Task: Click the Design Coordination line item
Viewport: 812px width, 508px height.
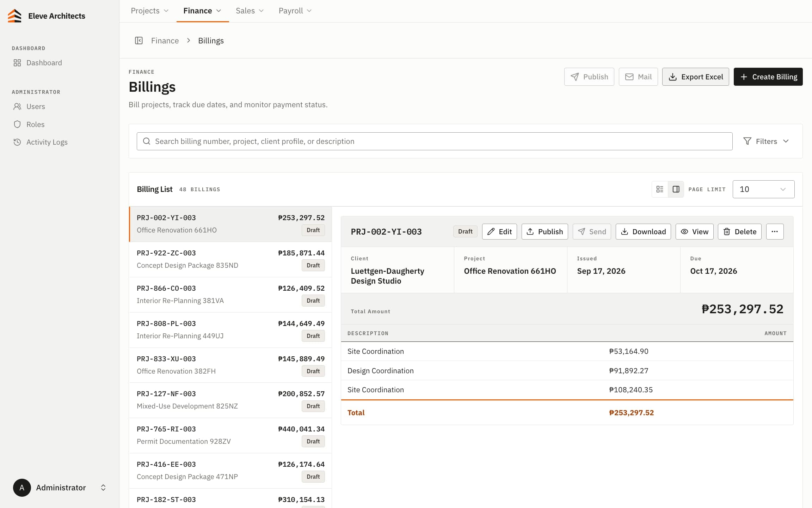Action: point(567,371)
